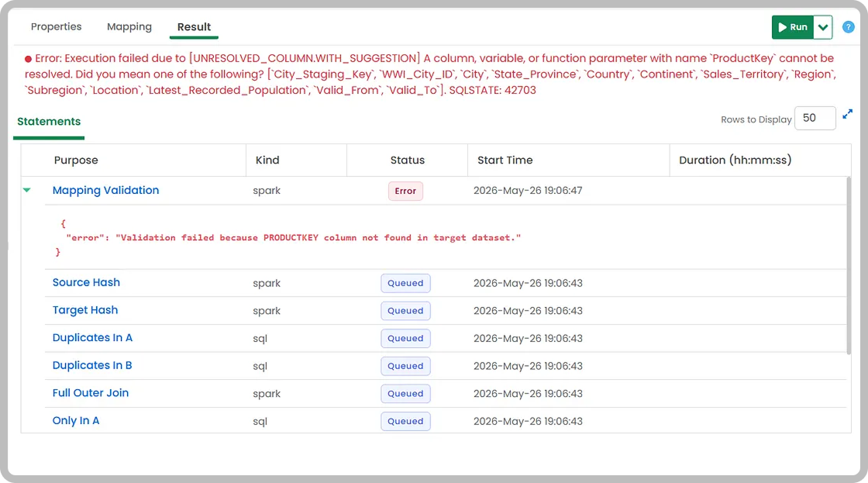This screenshot has height=483, width=868.
Task: Click the Purpose column header
Action: [x=76, y=160]
